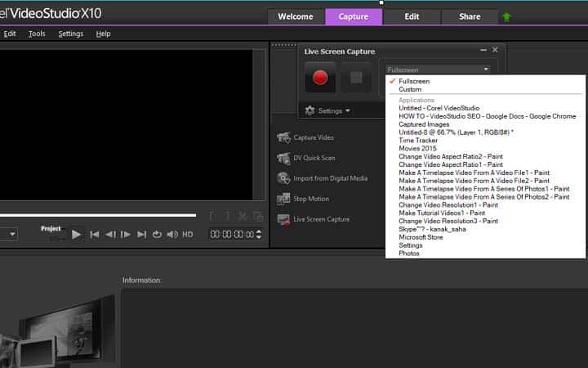The image size is (588, 368).
Task: Click the green upload arrow icon
Action: (506, 17)
